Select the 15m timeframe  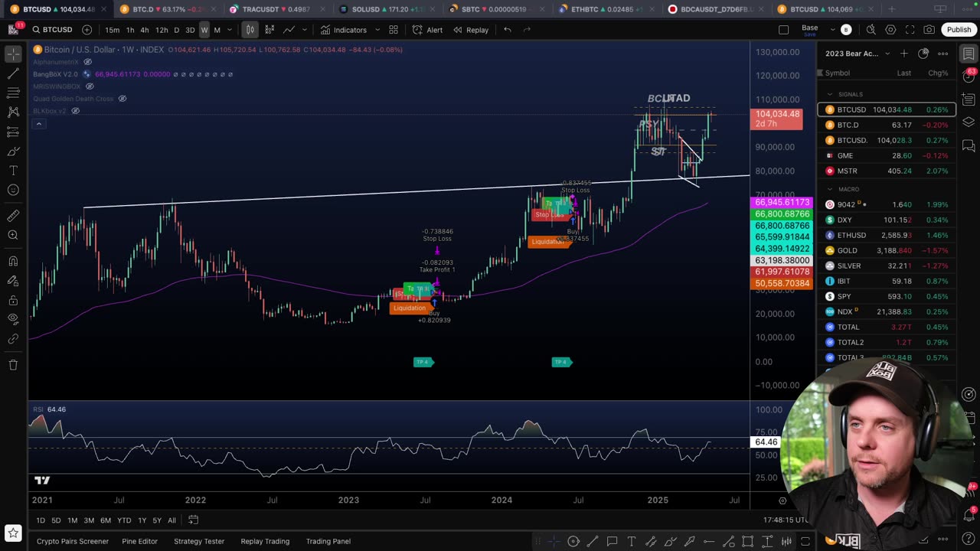click(x=113, y=30)
